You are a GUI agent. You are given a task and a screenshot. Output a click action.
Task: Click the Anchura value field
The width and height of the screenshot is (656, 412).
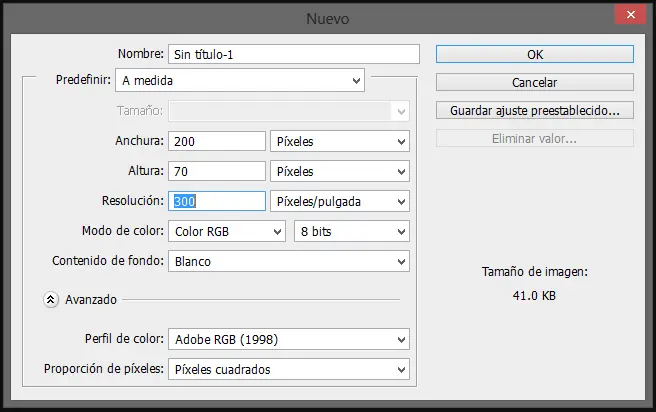[217, 142]
